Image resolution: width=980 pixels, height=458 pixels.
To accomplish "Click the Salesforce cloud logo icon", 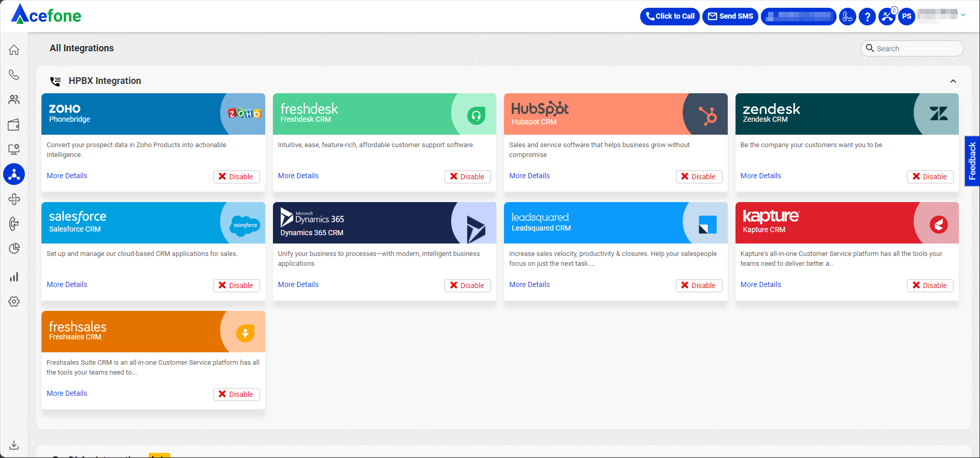I will tap(245, 225).
